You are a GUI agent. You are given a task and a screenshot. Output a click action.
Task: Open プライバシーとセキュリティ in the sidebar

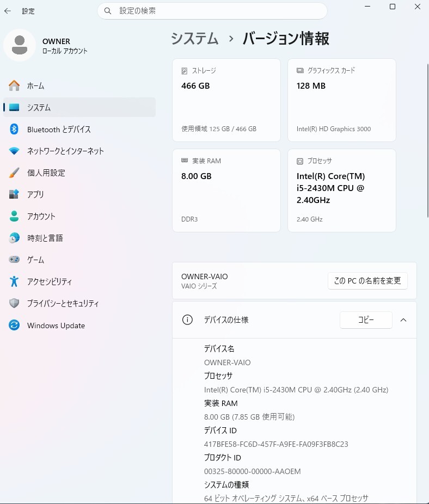79,303
